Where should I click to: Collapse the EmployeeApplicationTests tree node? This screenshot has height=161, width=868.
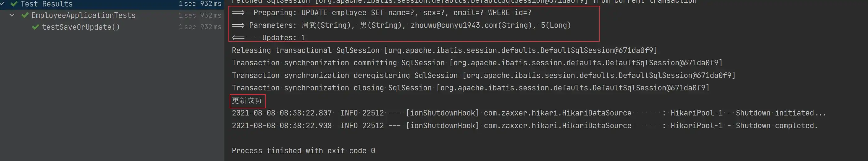click(12, 15)
